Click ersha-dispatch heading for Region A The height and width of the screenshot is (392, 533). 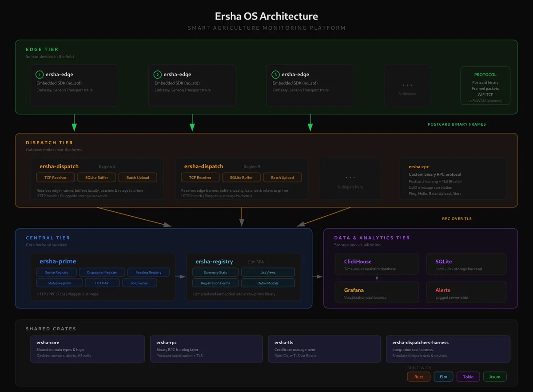(59, 166)
